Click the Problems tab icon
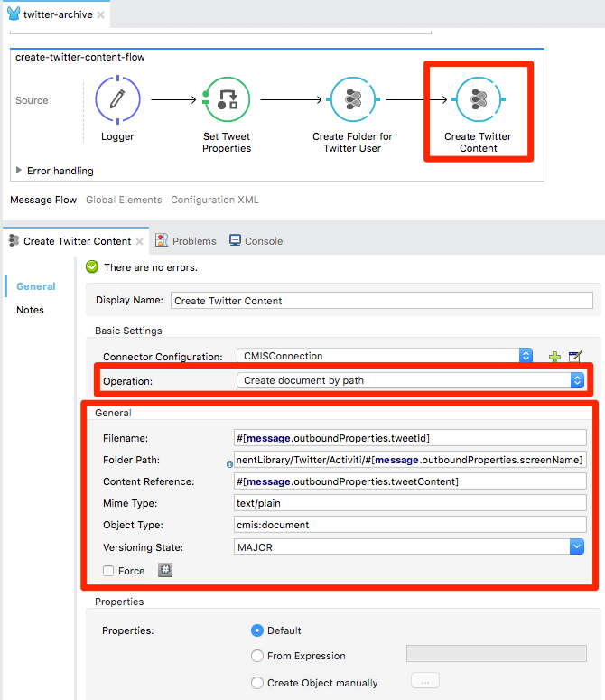Viewport: 605px width, 700px height. pyautogui.click(x=162, y=240)
